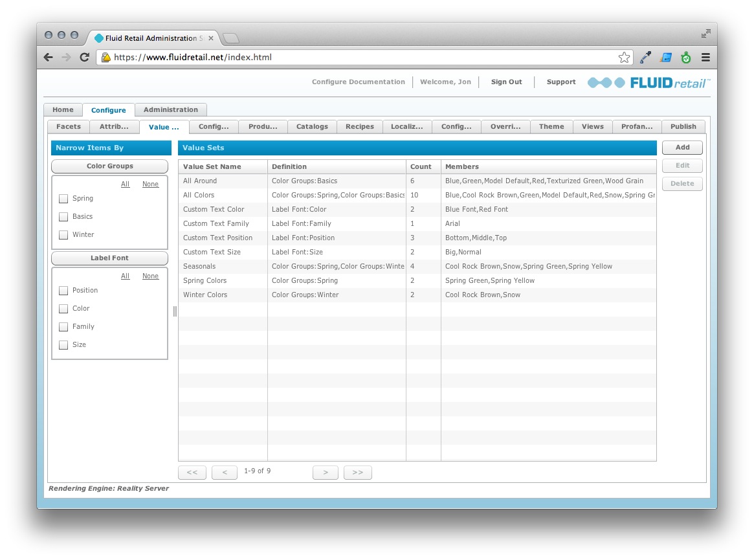
Task: Enable the Spring color group checkbox
Action: coord(63,198)
